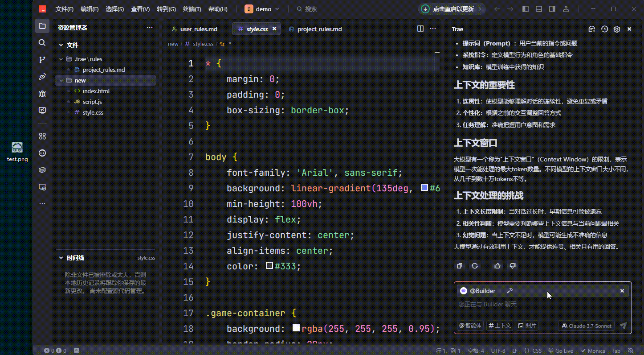
Task: Change the LF line ending selector
Action: [x=515, y=351]
